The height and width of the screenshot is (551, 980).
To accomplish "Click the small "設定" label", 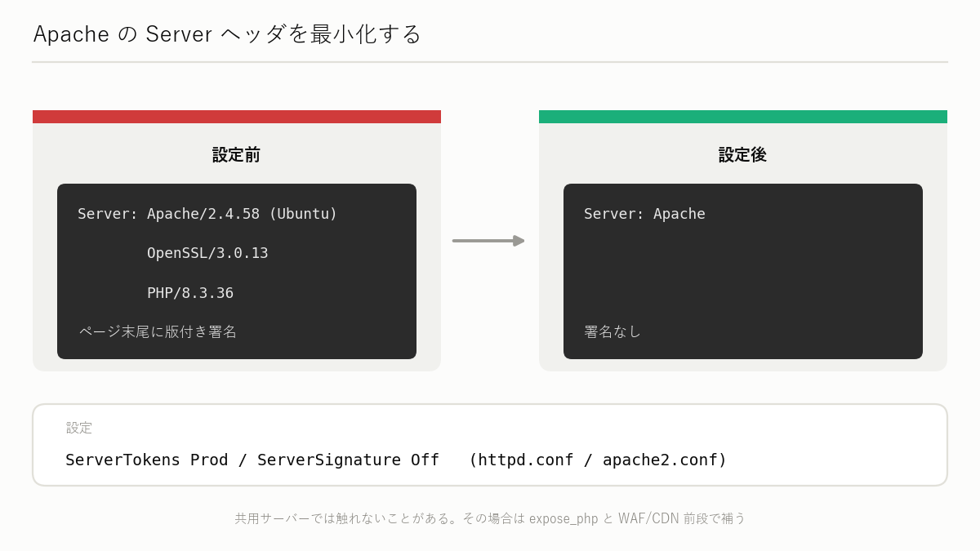I will 79,428.
